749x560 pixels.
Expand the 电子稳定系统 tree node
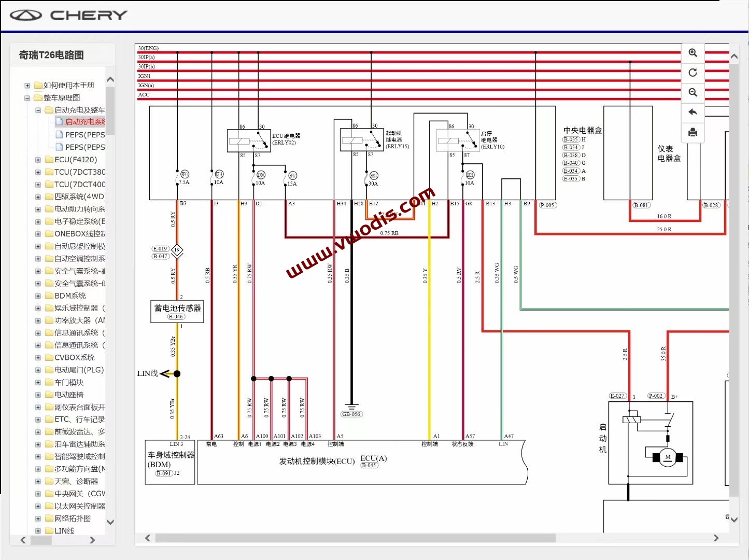38,222
